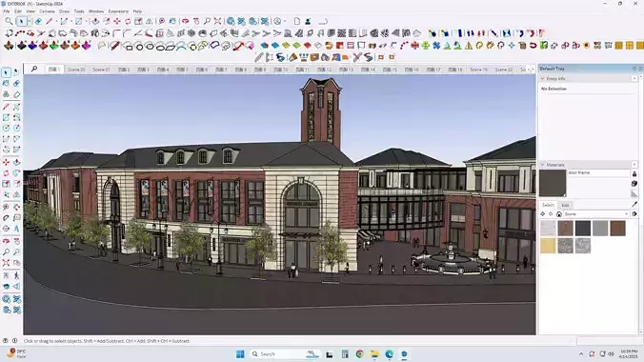Image resolution: width=644 pixels, height=362 pixels.
Task: Go back in the materials browser
Action: [x=543, y=214]
